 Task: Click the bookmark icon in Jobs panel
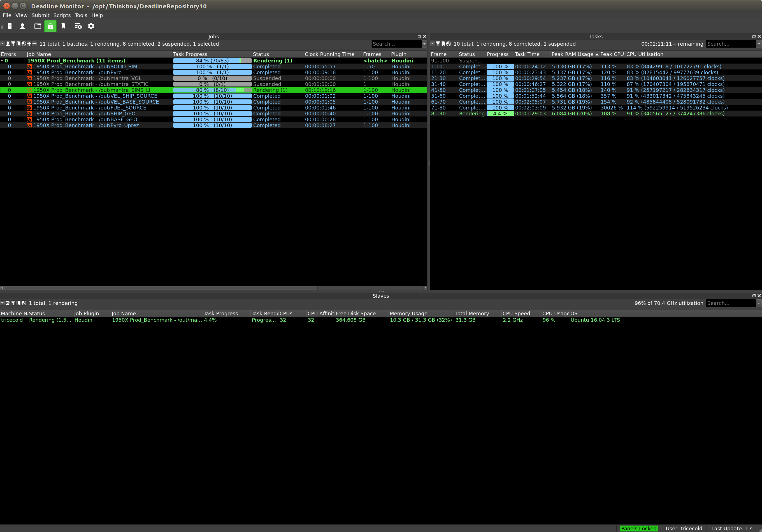[18, 44]
